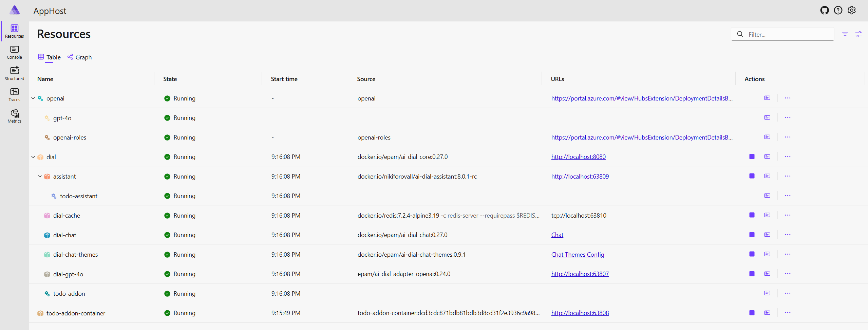This screenshot has width=868, height=330.
Task: Open the Console logs page
Action: 15,53
